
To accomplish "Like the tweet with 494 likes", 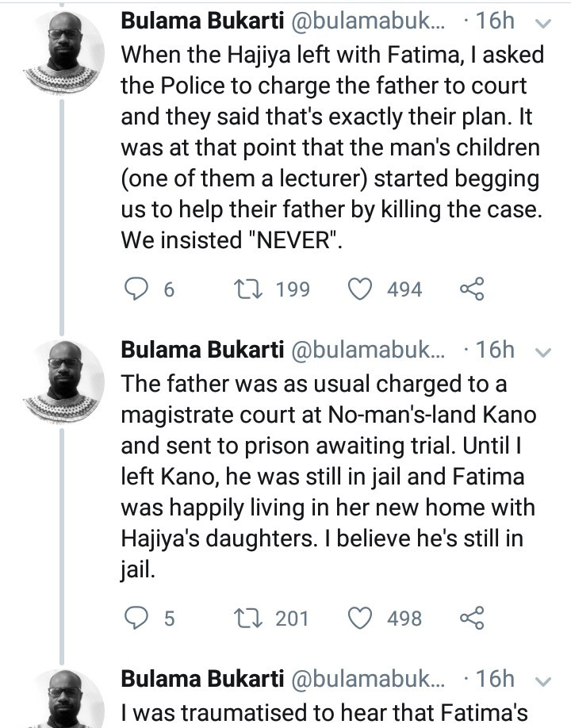I will (362, 290).
